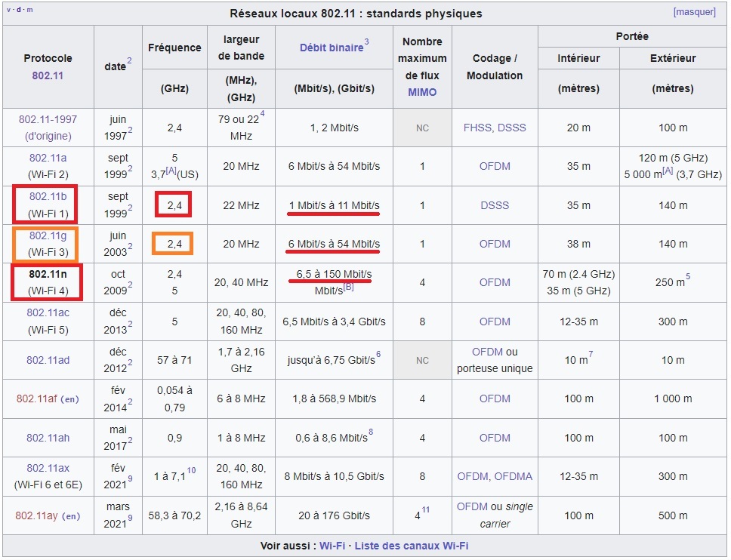Open the Liste des canaux Wi-Fi link
This screenshot has width=731, height=560.
click(x=412, y=546)
